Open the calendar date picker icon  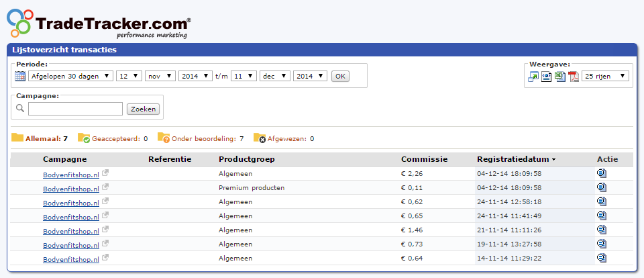coord(20,77)
